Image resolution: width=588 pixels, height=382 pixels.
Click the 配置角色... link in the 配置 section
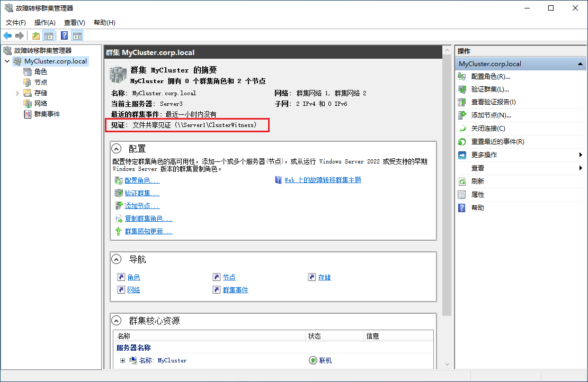(142, 180)
